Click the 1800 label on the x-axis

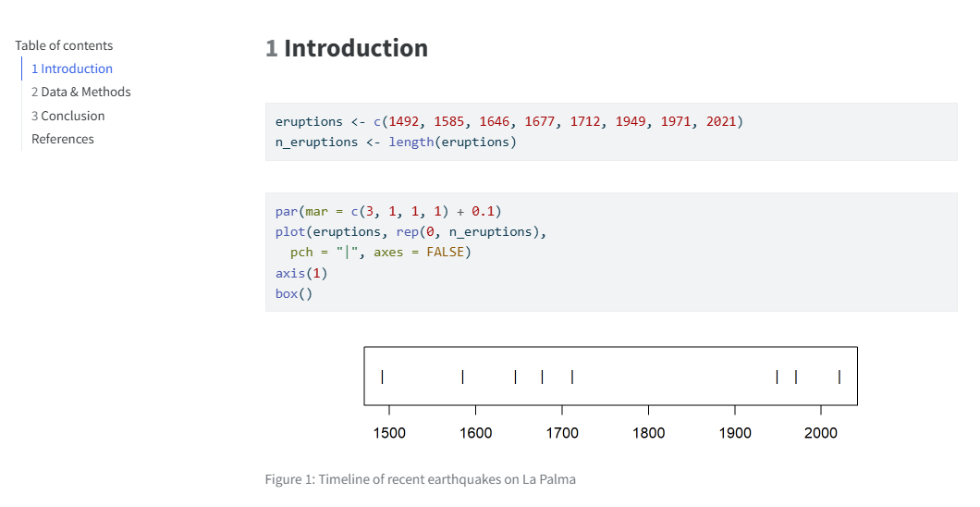(x=648, y=433)
